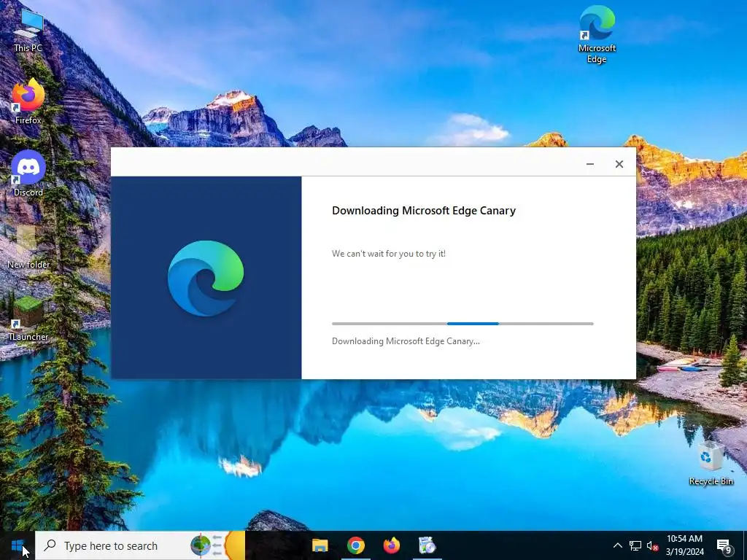747x560 pixels.
Task: Click the Edge logo in installer
Action: pos(206,279)
